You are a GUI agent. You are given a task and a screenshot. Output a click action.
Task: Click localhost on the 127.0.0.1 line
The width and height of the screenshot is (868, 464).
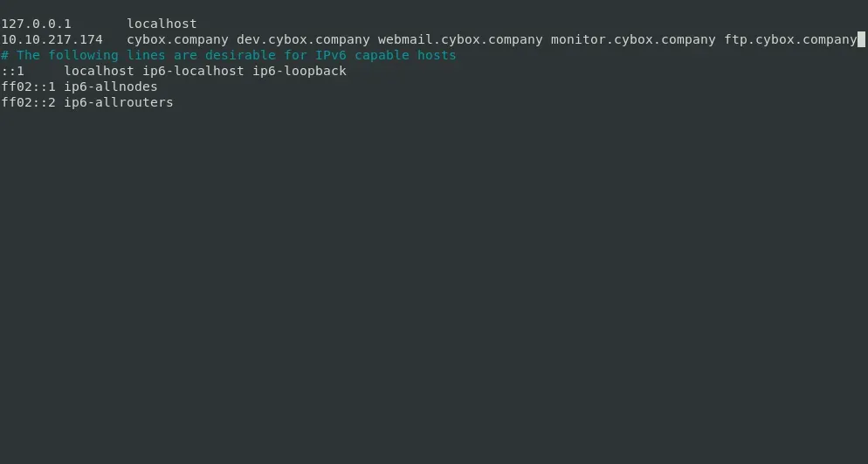162,24
